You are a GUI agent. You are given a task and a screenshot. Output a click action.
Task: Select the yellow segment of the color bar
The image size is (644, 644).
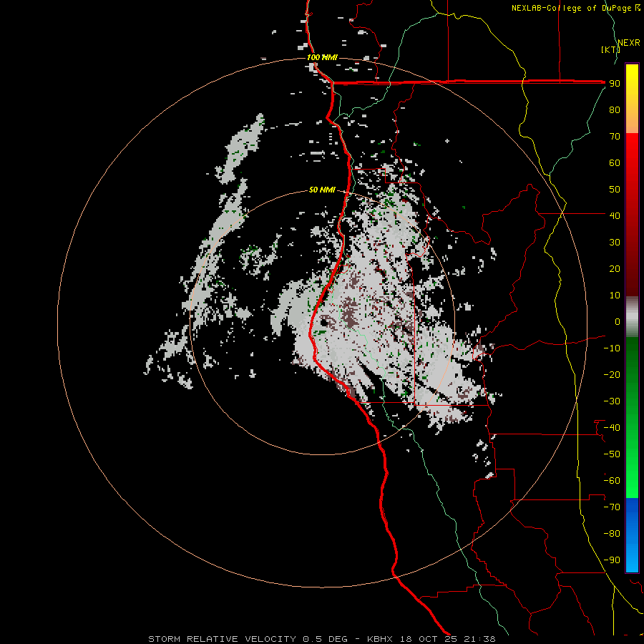(632, 99)
